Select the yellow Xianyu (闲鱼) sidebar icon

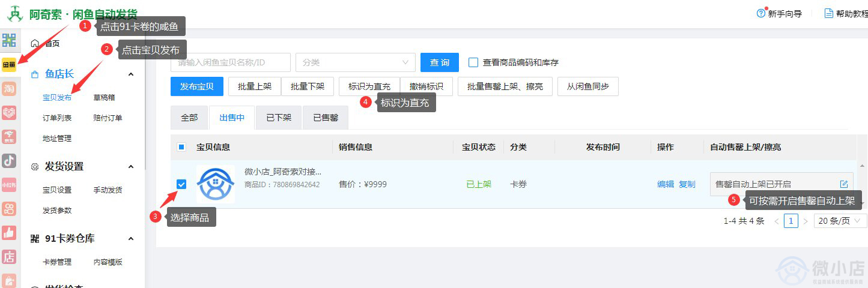coord(9,64)
